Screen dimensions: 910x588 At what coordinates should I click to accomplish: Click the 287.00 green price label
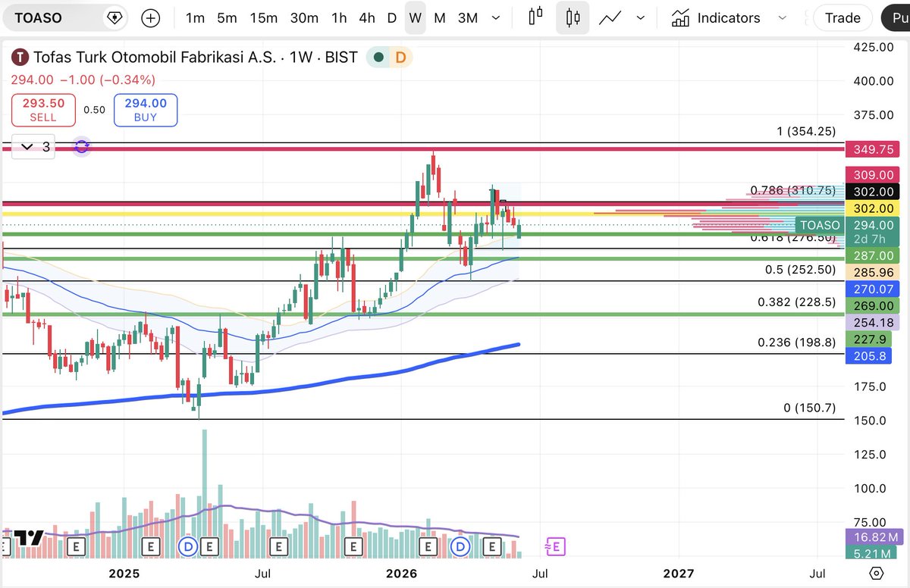tap(872, 256)
